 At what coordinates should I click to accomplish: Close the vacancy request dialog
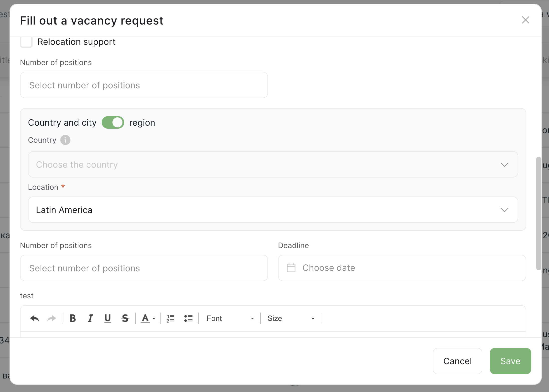coord(525,20)
